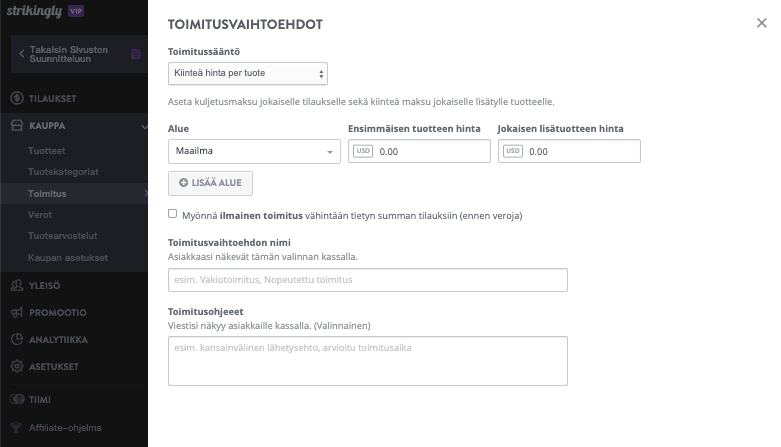781x447 pixels.
Task: Click the Ensimmäisen tuotteen hinta field
Action: (419, 151)
